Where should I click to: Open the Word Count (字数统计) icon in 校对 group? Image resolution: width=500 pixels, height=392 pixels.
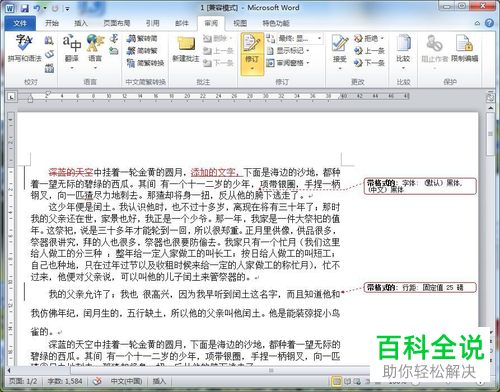coord(49,68)
